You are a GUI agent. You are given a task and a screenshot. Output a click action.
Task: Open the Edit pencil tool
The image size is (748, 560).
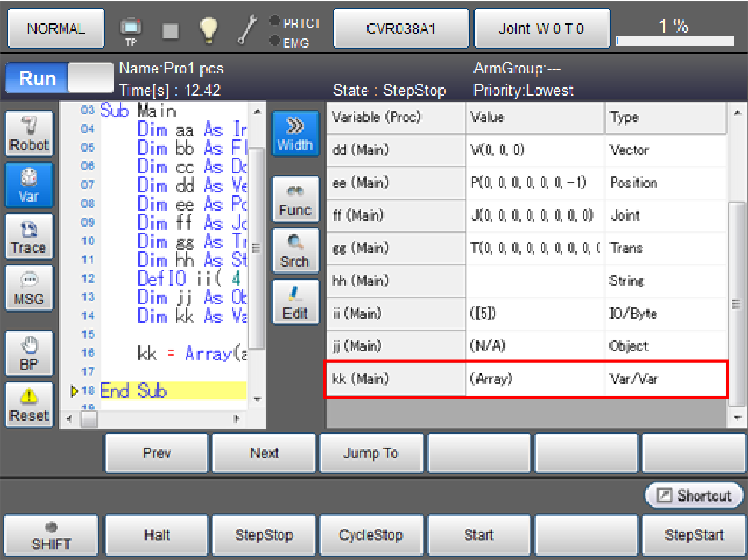click(x=295, y=302)
